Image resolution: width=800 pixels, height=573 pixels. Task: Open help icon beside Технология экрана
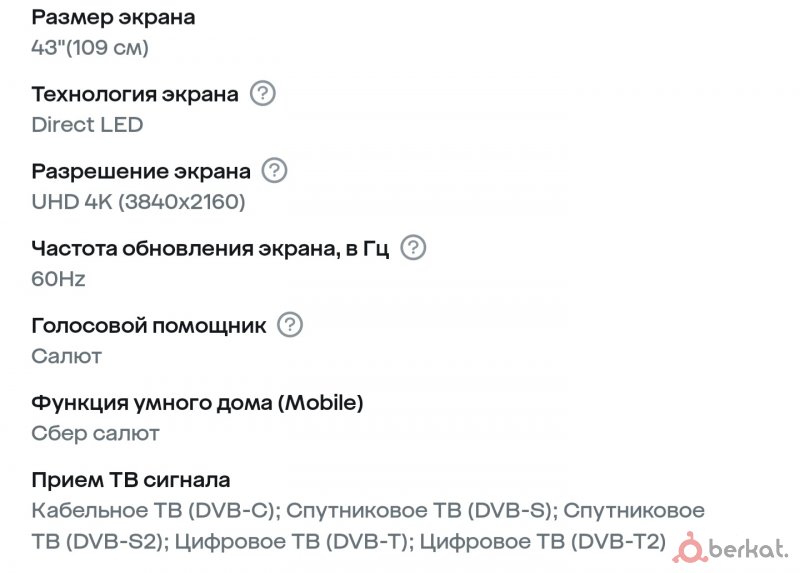pos(263,93)
